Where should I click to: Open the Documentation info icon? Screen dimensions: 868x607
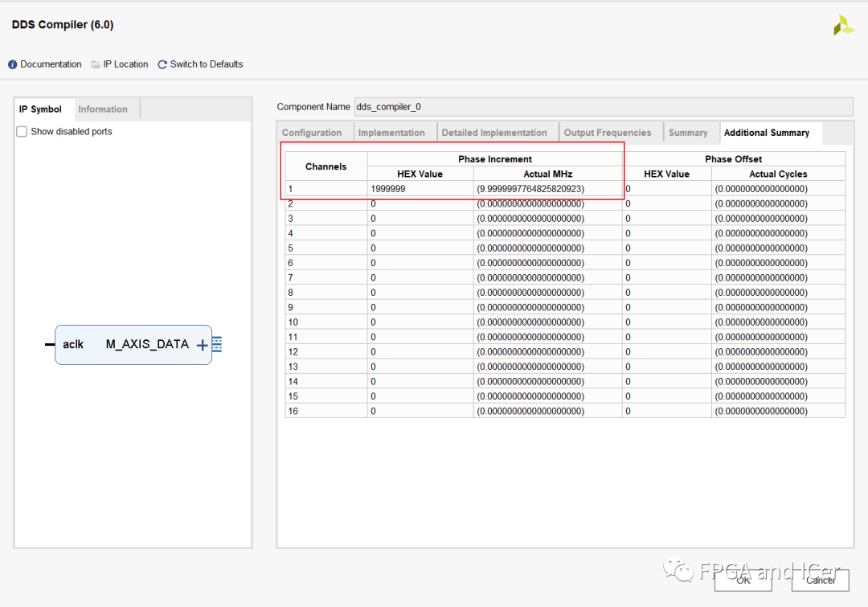click(x=12, y=65)
